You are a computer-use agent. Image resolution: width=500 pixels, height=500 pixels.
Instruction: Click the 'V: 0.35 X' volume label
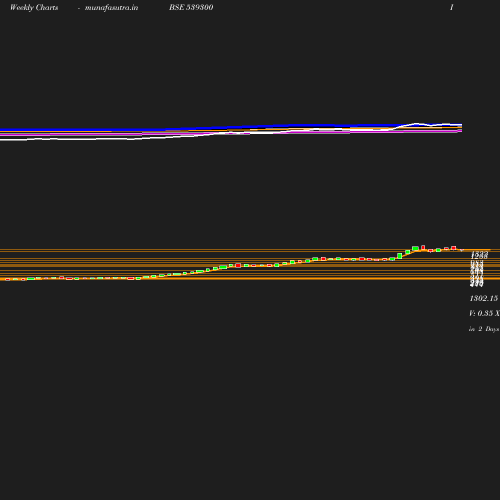coord(484,313)
